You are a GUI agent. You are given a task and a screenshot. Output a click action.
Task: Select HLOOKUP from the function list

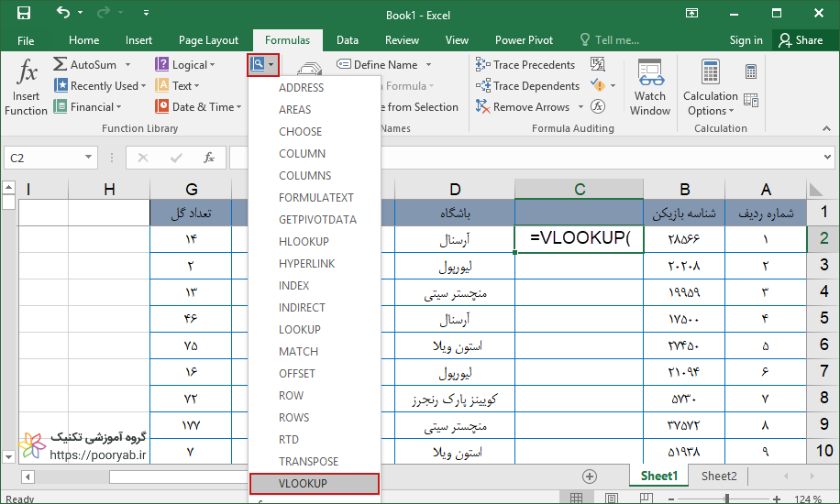coord(315,242)
